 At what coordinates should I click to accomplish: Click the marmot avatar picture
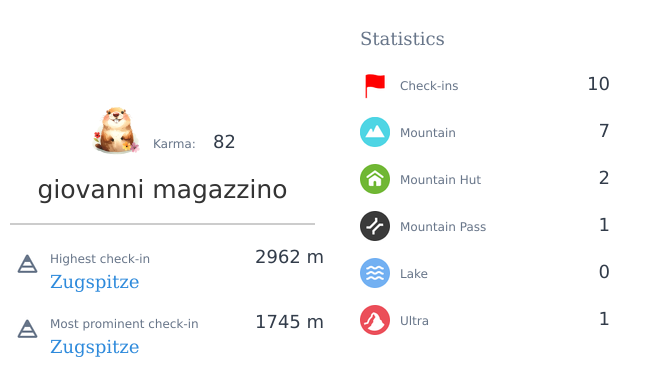click(x=116, y=131)
